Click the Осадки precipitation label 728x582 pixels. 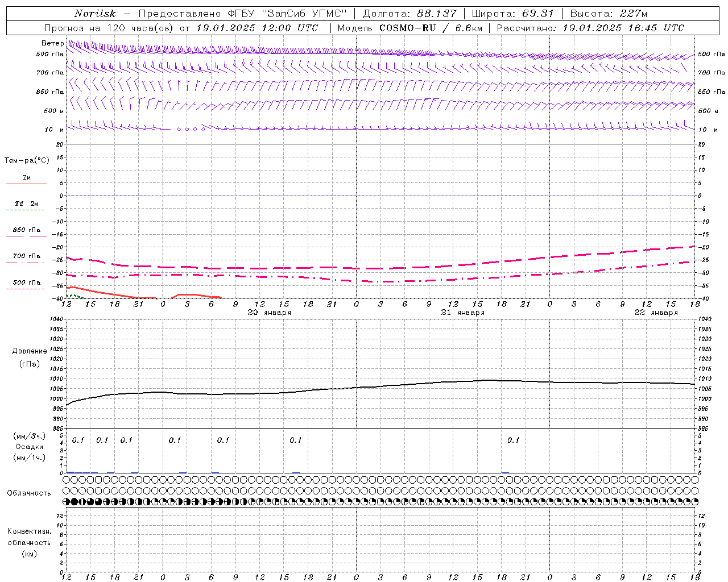pyautogui.click(x=30, y=447)
